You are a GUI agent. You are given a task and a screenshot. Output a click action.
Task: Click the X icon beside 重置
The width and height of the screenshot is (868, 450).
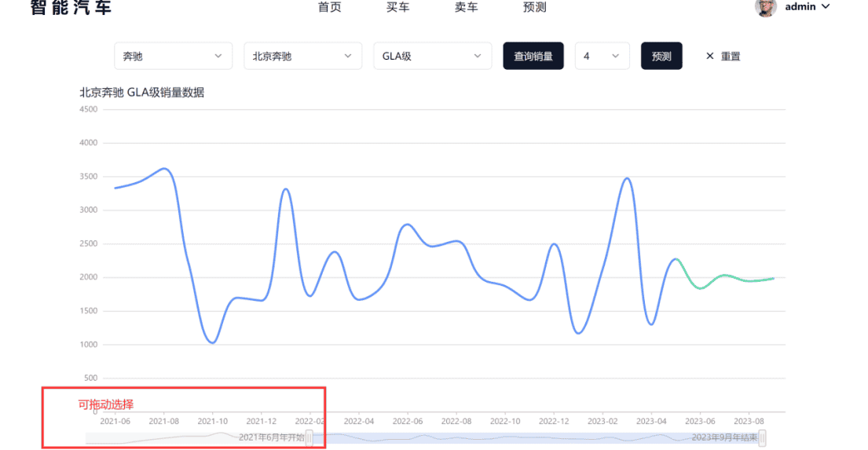pos(709,56)
